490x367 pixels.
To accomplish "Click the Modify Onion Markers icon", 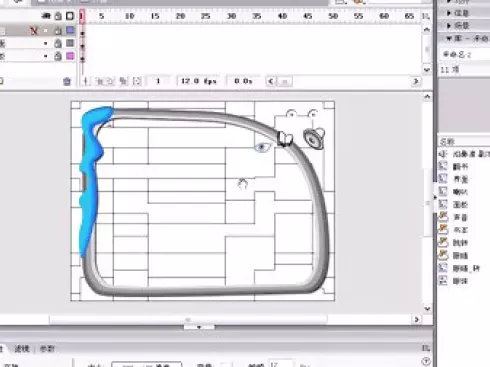I will click(x=137, y=81).
